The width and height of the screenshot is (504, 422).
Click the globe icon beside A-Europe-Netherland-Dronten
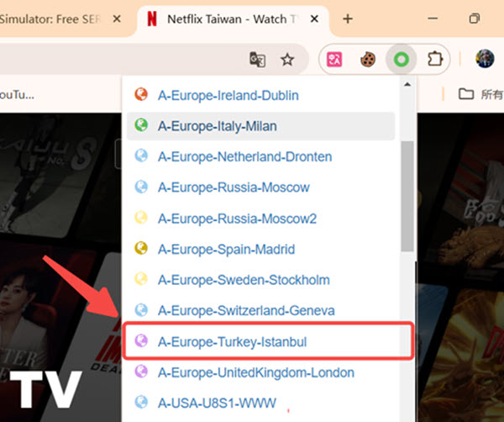[x=141, y=156]
